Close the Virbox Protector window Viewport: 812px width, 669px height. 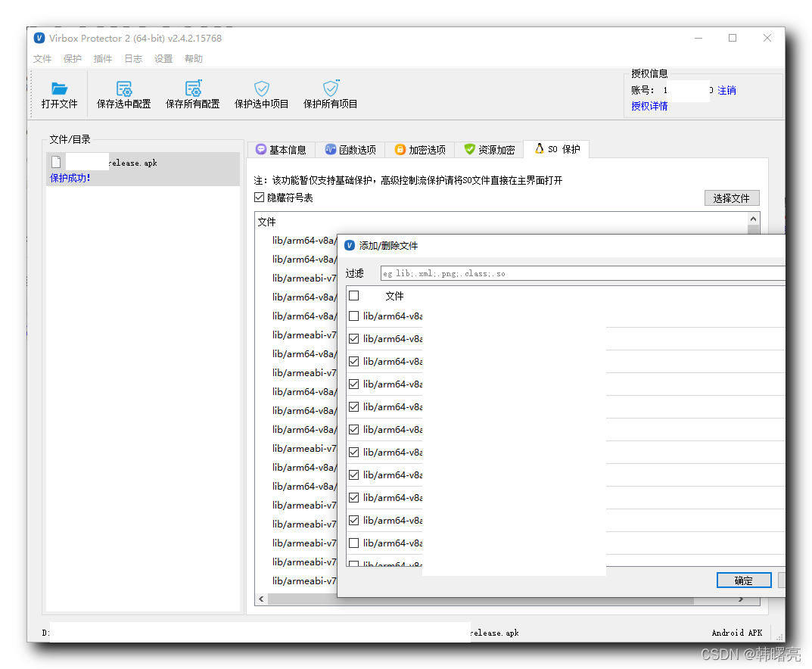tap(767, 38)
